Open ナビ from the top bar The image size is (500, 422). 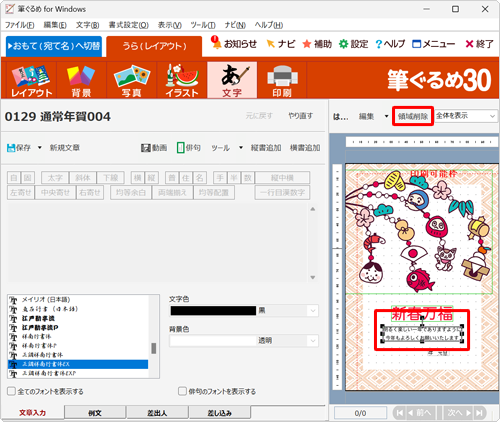[x=281, y=44]
